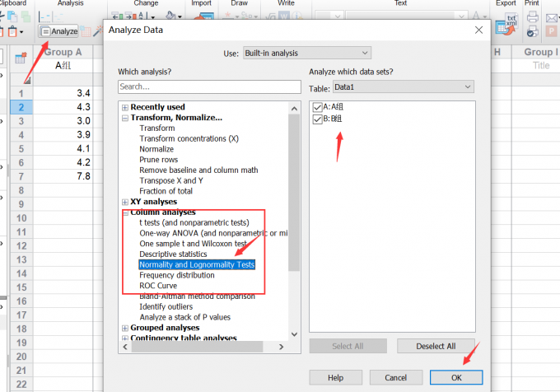Select Normalize analysis
The image size is (560, 392).
point(156,149)
